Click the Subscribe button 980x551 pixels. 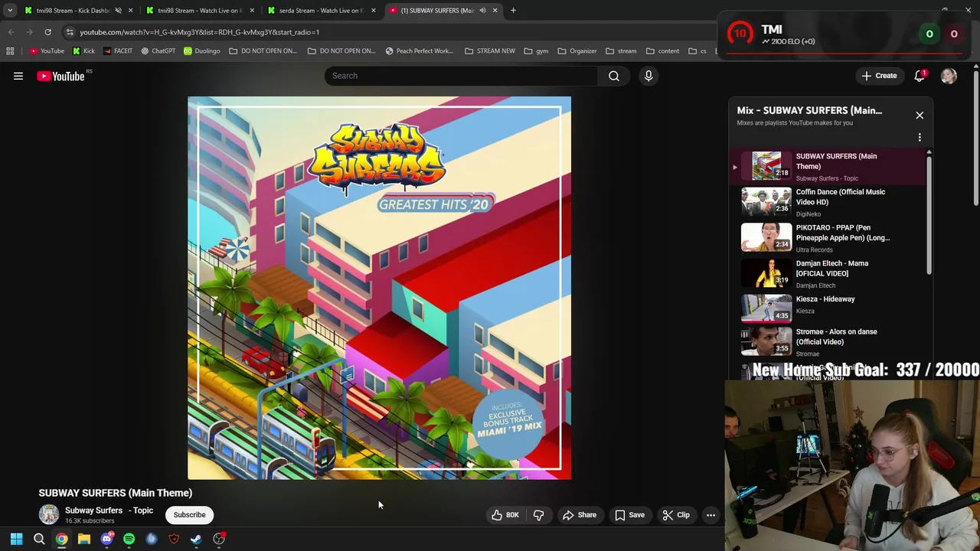click(x=189, y=515)
